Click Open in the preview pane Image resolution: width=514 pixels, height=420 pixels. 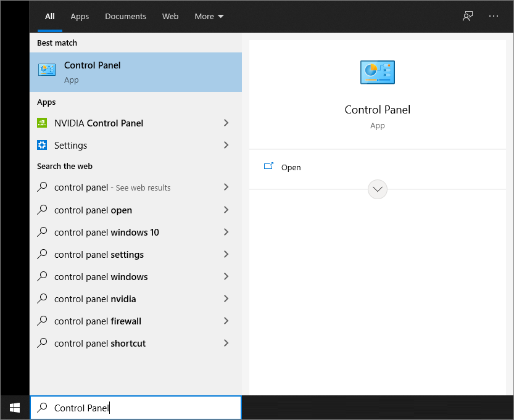point(291,167)
